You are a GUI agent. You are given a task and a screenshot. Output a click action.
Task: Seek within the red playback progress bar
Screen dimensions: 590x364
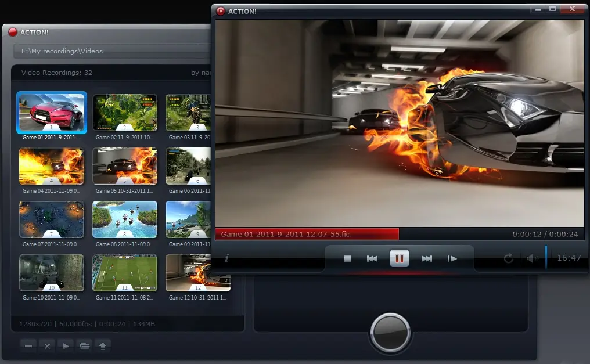[x=307, y=234]
